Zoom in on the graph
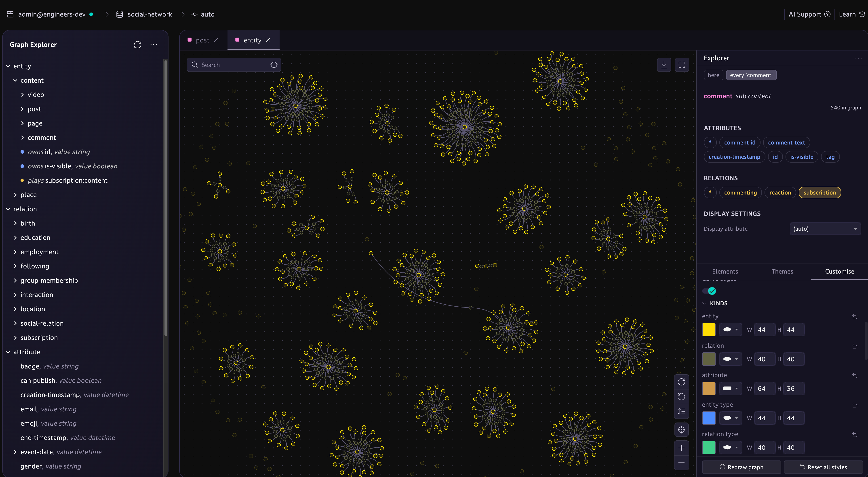 (x=681, y=448)
